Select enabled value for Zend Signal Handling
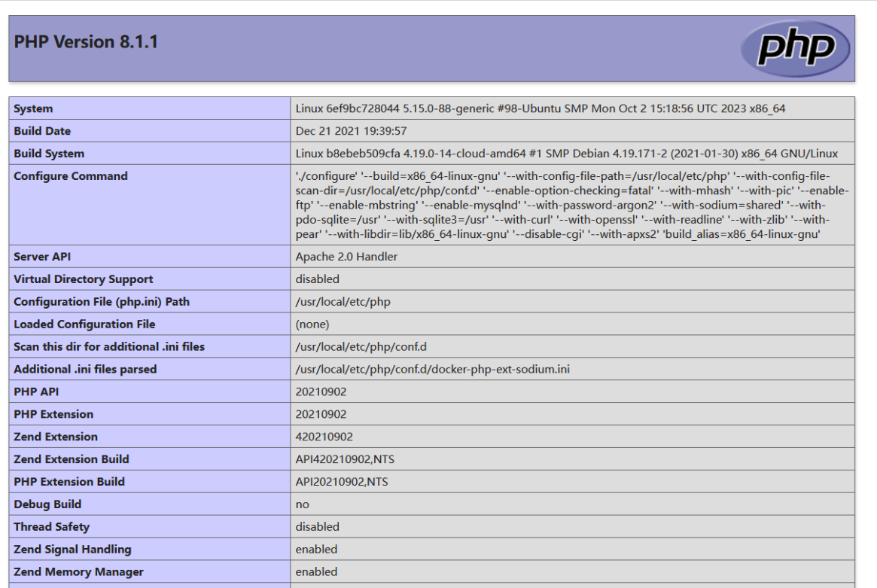The height and width of the screenshot is (588, 877). 317,550
